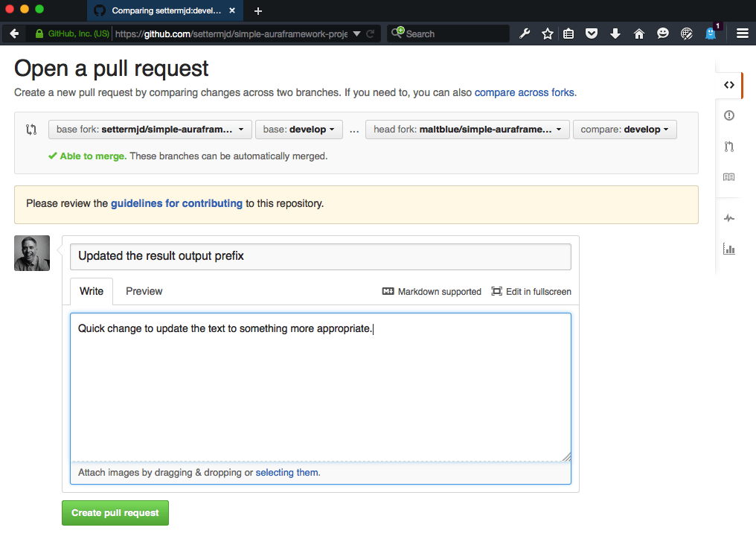Switch to the Preview tab
The width and height of the screenshot is (756, 539).
[x=144, y=291]
